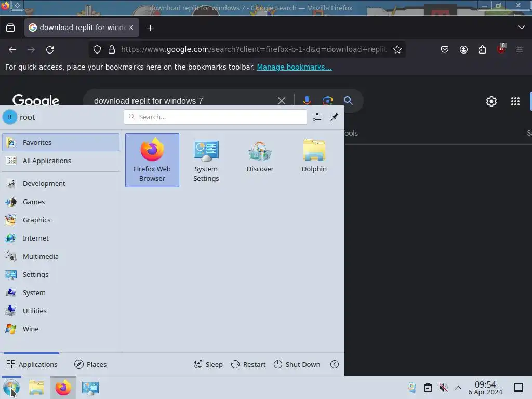Pin the launcher menu open
The height and width of the screenshot is (399, 532).
pos(335,117)
